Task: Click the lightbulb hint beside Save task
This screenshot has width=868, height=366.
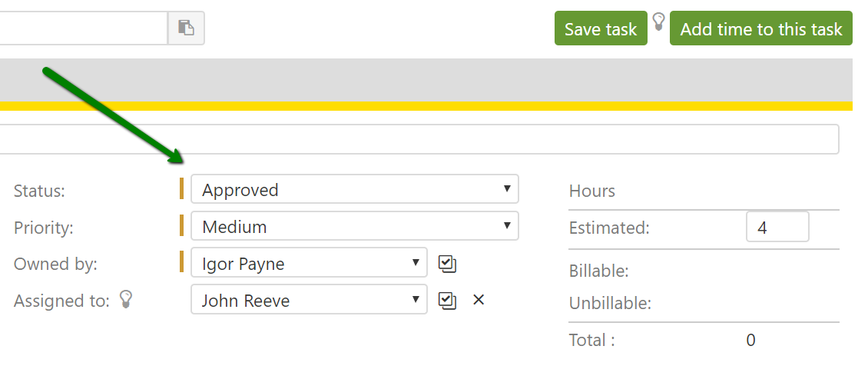Action: [658, 22]
